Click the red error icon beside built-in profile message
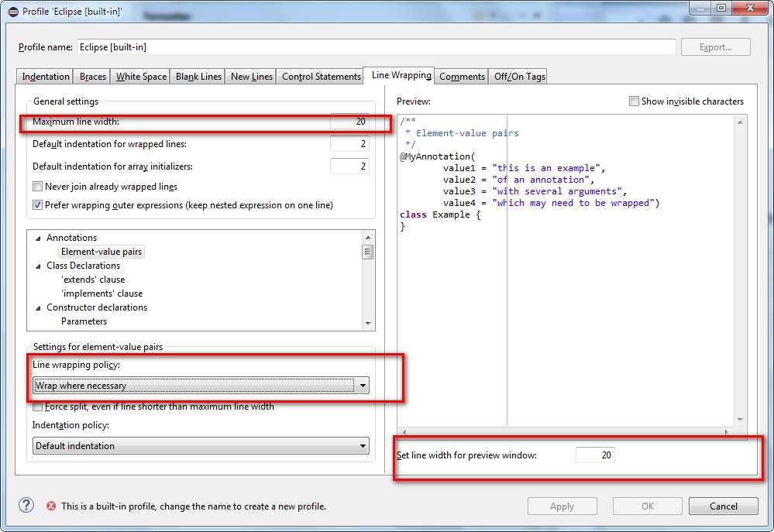 (51, 506)
